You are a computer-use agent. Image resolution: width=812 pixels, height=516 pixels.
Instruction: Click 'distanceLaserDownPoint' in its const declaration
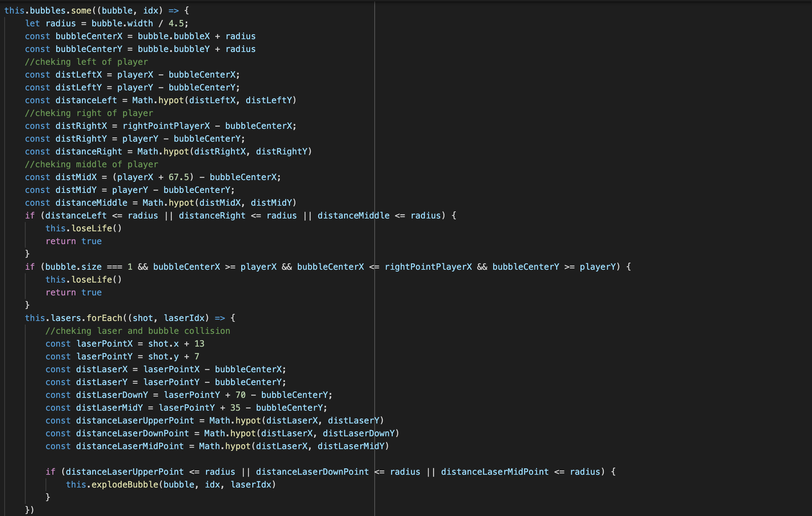coord(132,433)
